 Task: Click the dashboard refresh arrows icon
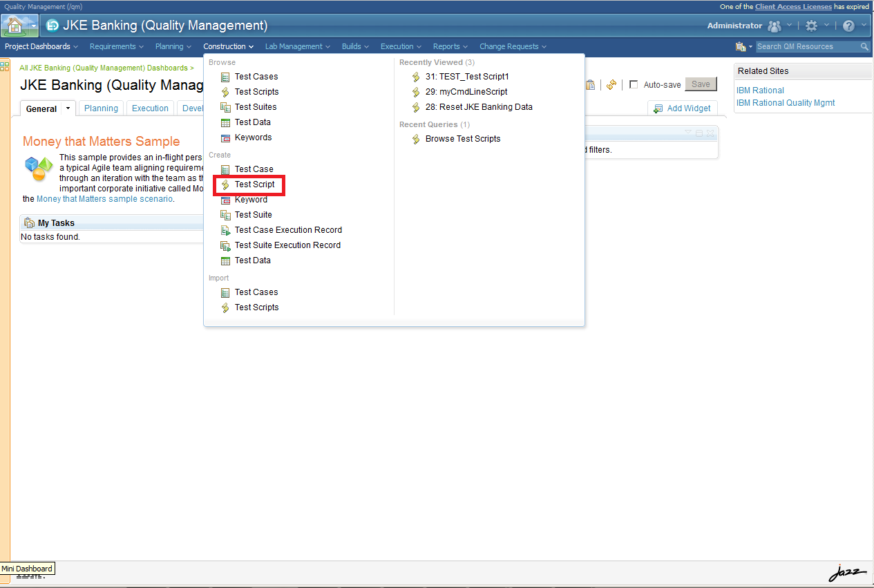[x=611, y=84]
